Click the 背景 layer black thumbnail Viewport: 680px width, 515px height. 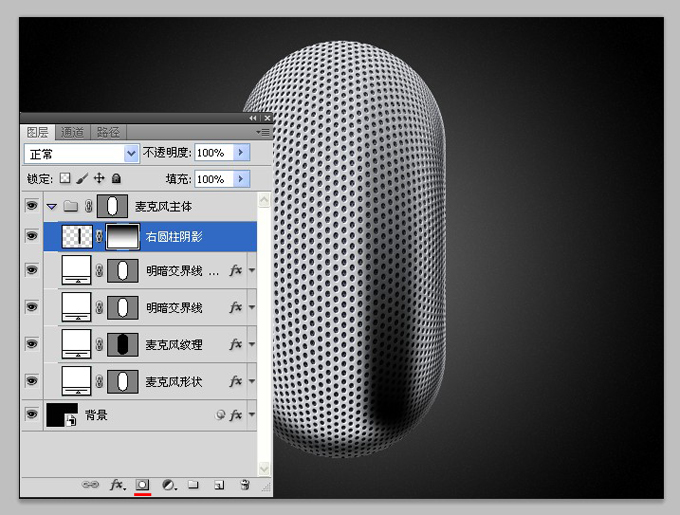(62, 415)
